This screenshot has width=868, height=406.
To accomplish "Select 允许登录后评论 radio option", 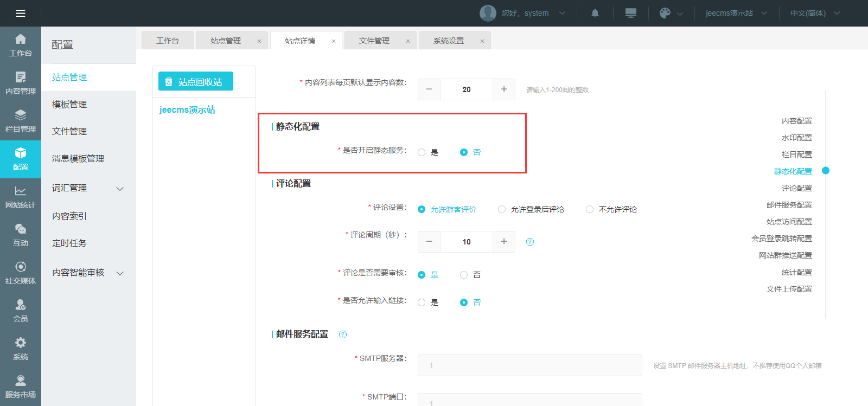I will pyautogui.click(x=502, y=209).
